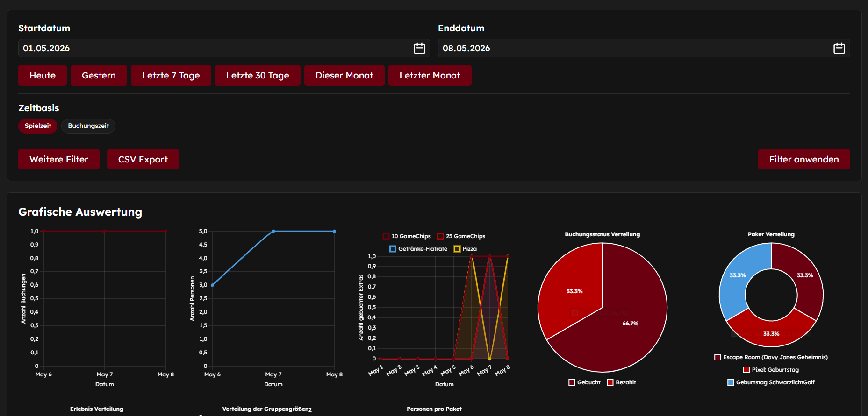Open the Enddatum calendar picker icon
868x416 pixels.
click(839, 48)
